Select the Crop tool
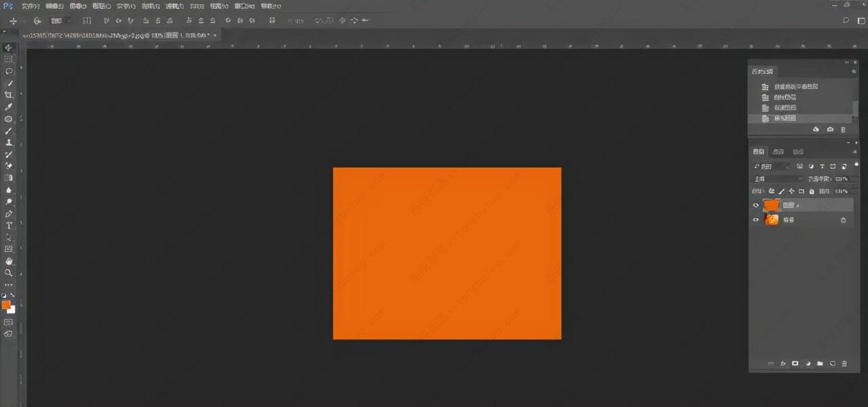 tap(9, 95)
